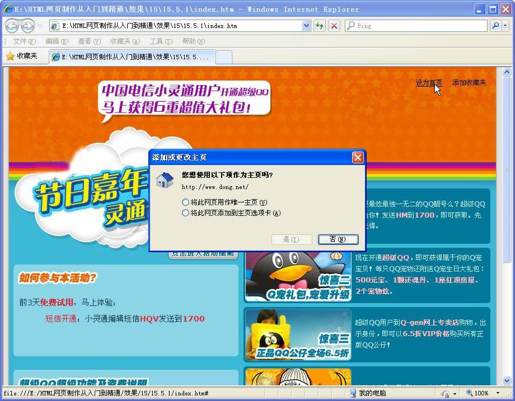The height and width of the screenshot is (401, 515).
Task: Select 'add to home page tabs' radio
Action: pyautogui.click(x=185, y=213)
